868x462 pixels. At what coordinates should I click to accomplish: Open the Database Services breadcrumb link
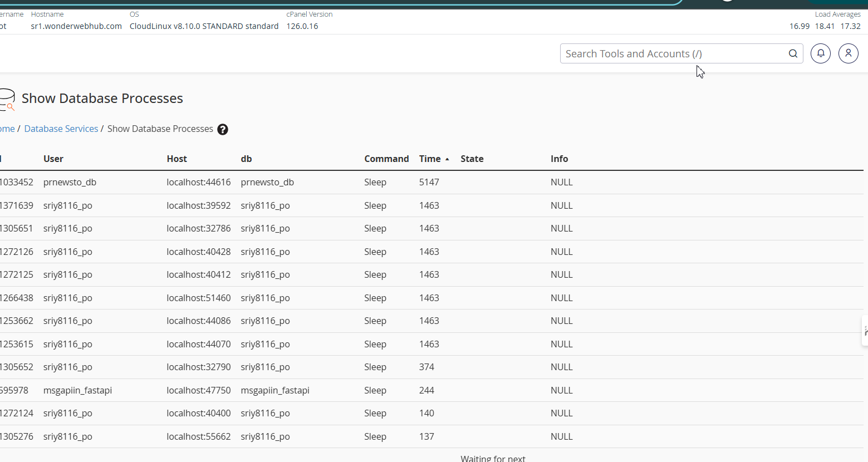click(x=61, y=129)
